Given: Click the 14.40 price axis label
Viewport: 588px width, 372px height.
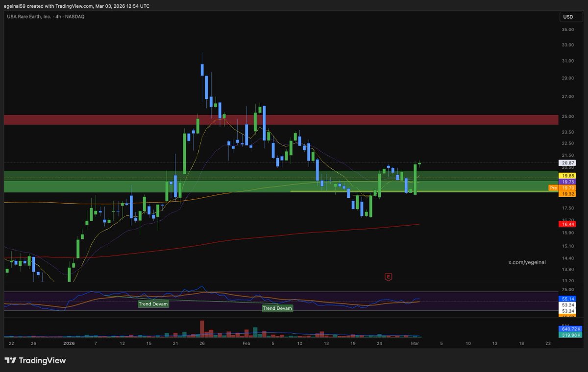Looking at the screenshot, I should click(568, 258).
